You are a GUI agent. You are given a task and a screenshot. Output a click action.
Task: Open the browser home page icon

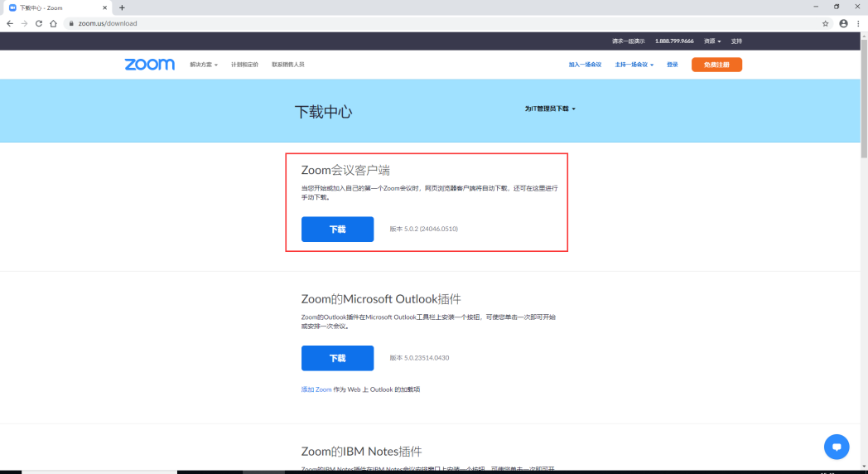point(53,23)
